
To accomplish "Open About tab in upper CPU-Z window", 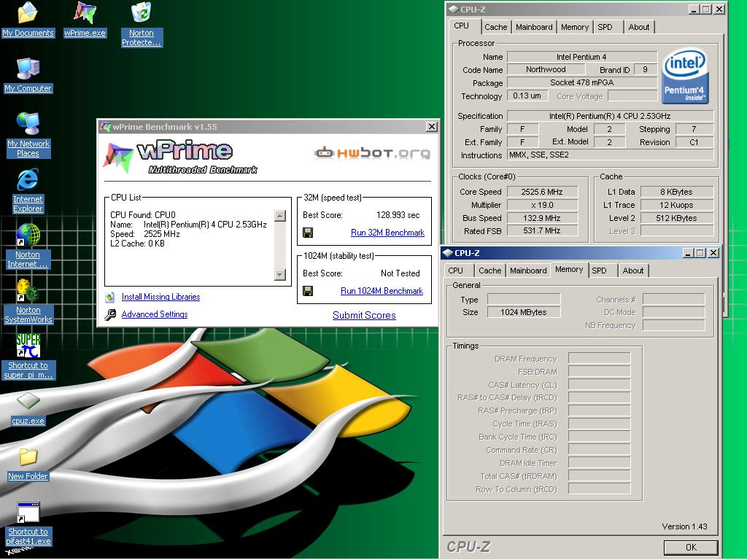I will coord(639,27).
